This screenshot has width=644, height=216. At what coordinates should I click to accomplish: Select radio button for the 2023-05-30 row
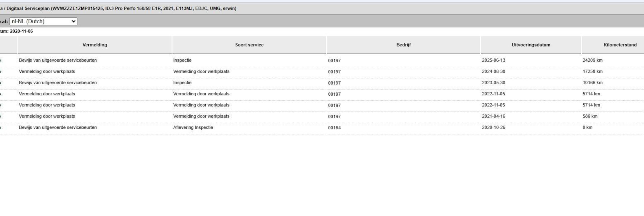(x=0, y=83)
